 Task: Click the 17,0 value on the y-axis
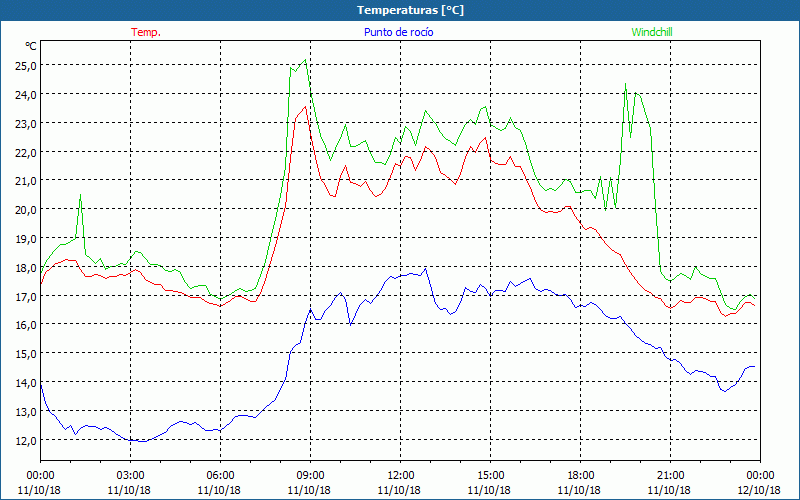tap(26, 296)
